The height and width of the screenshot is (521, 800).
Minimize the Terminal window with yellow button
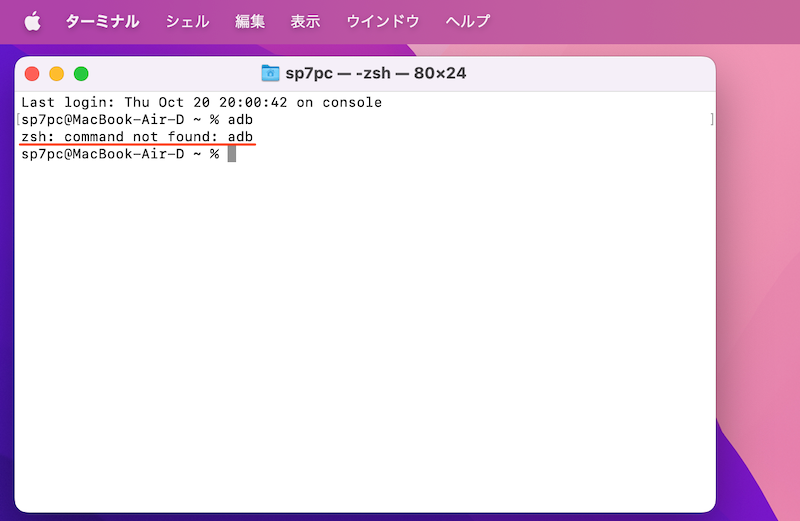click(56, 73)
